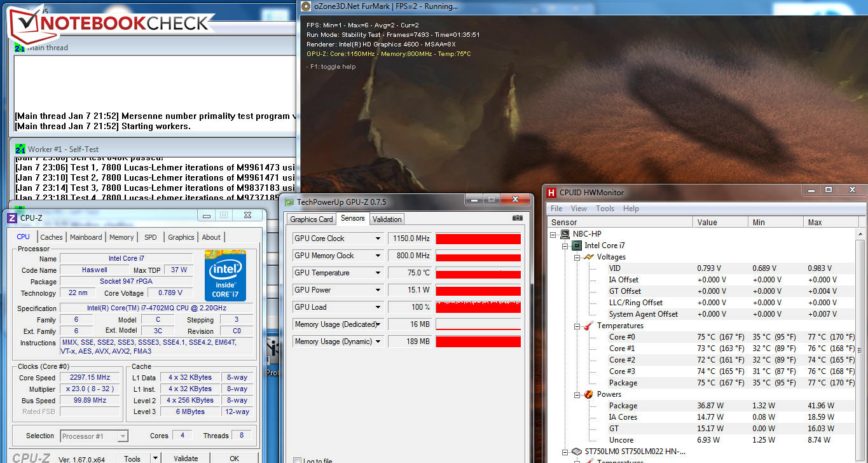Click the GPU-Z screenshot camera icon
868x463 pixels.
point(518,218)
